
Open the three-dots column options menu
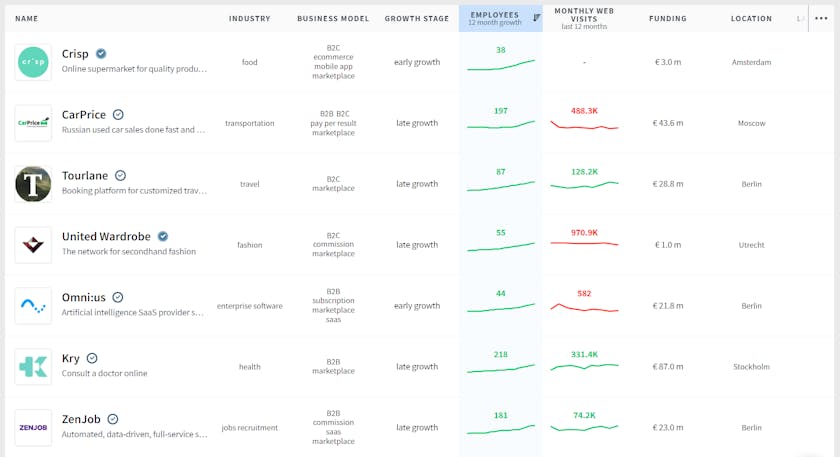(x=822, y=18)
